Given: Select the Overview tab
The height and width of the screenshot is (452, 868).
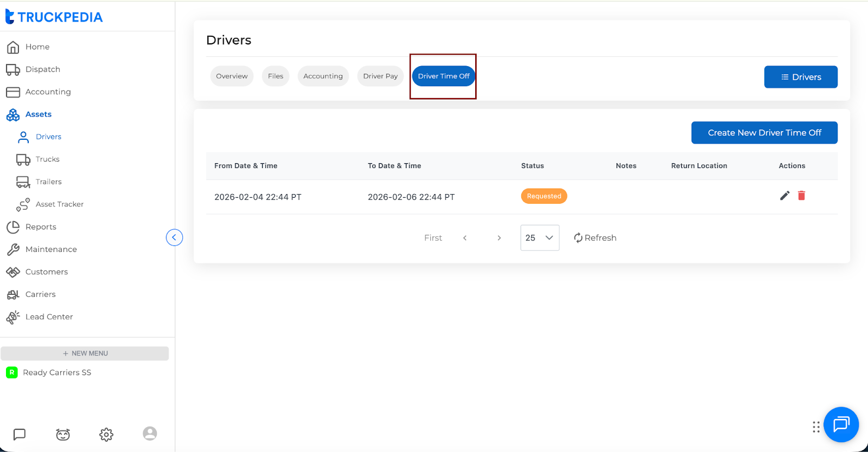Looking at the screenshot, I should tap(232, 76).
